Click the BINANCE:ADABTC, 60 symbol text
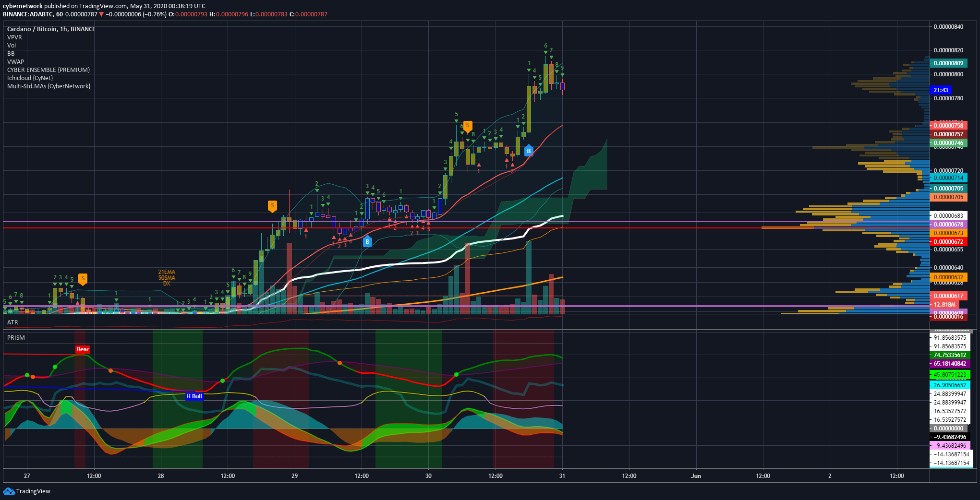 click(33, 14)
